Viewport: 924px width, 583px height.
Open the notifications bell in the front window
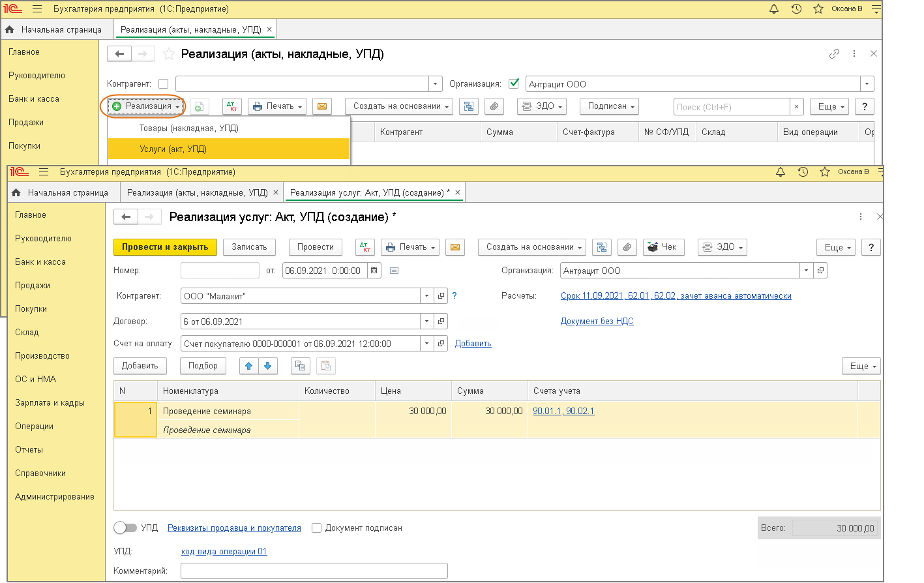(x=781, y=172)
